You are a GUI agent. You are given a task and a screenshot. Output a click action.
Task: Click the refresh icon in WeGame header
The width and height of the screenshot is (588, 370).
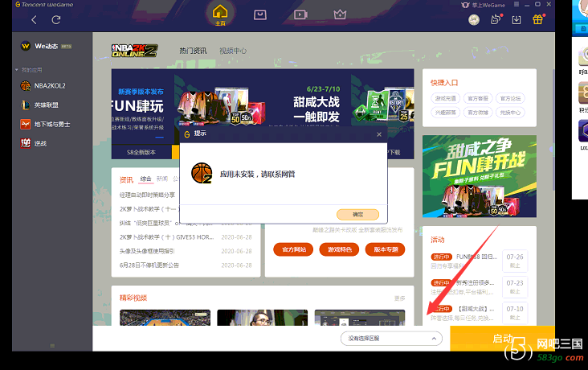(x=56, y=19)
